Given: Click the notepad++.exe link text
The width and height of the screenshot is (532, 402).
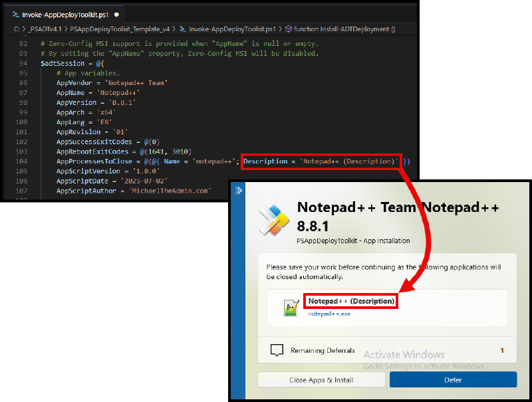Looking at the screenshot, I should [329, 314].
